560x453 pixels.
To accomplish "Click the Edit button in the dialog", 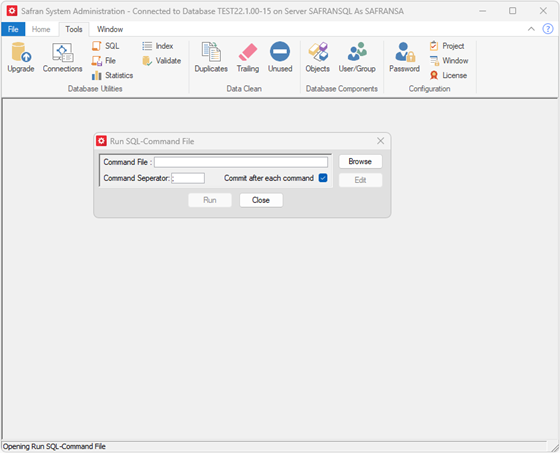I will point(360,180).
